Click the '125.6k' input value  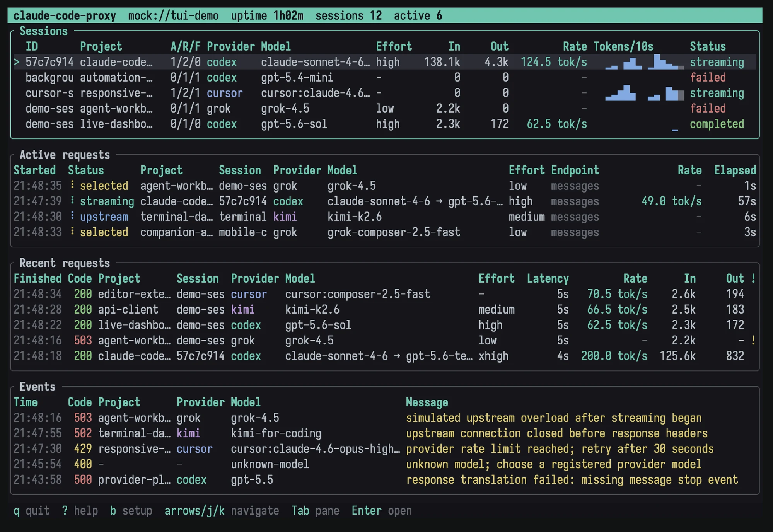pyautogui.click(x=677, y=356)
